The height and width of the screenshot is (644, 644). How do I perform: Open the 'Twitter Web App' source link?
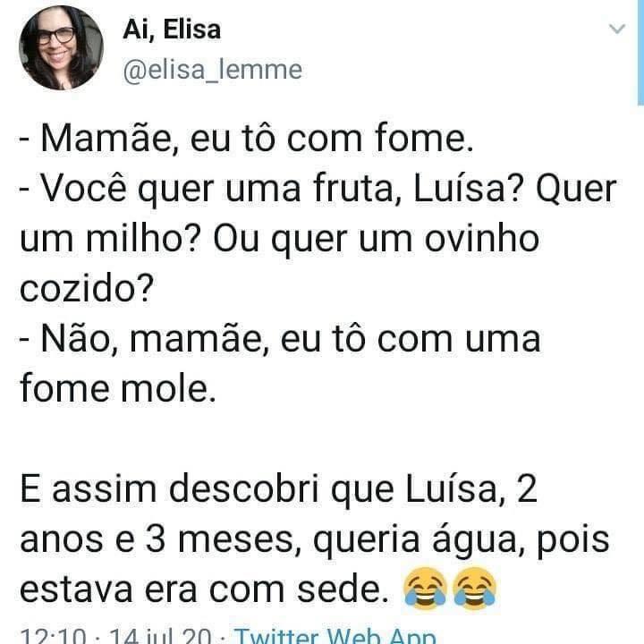coord(335,636)
